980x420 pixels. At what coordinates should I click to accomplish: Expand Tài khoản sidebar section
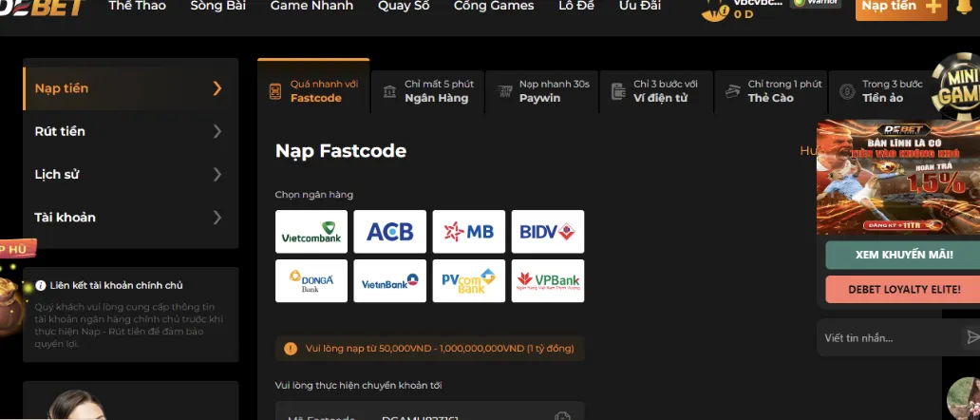tap(217, 218)
